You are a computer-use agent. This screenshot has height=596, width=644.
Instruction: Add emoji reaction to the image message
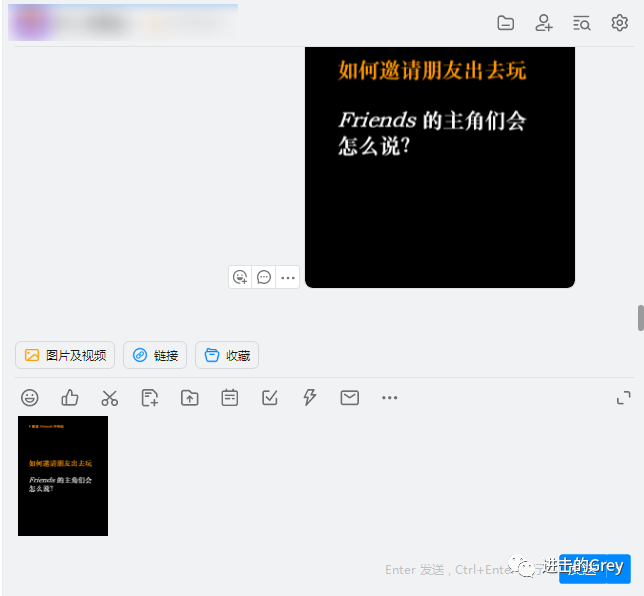[240, 277]
